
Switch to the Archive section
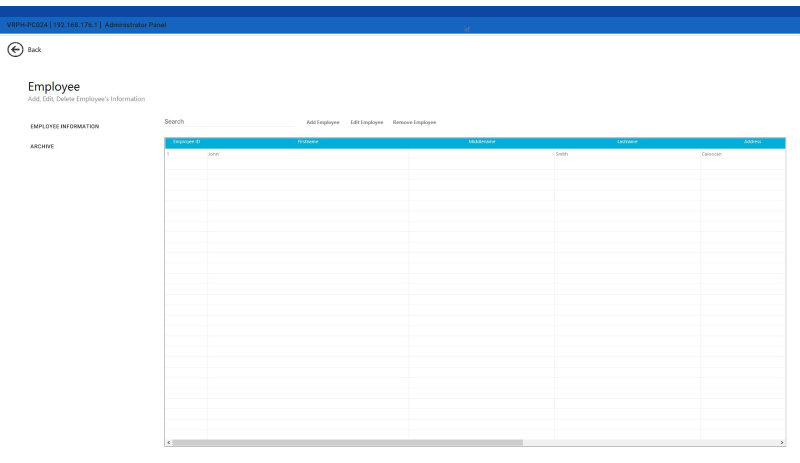pyautogui.click(x=42, y=147)
